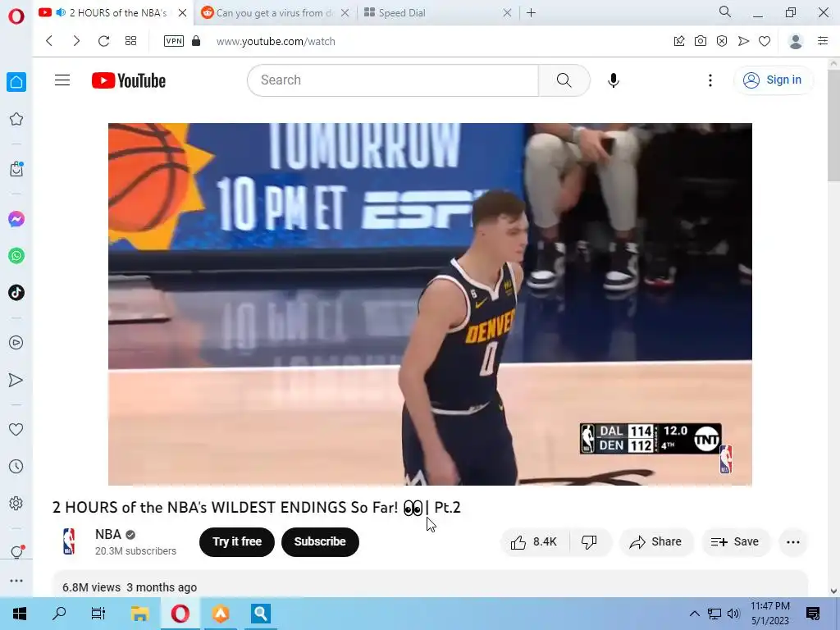Close the Speed Dial tab
Viewport: 840px width, 630px height.
pyautogui.click(x=507, y=13)
